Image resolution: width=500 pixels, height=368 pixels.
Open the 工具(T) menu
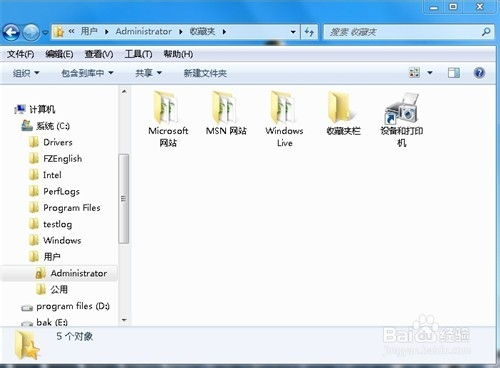[138, 54]
